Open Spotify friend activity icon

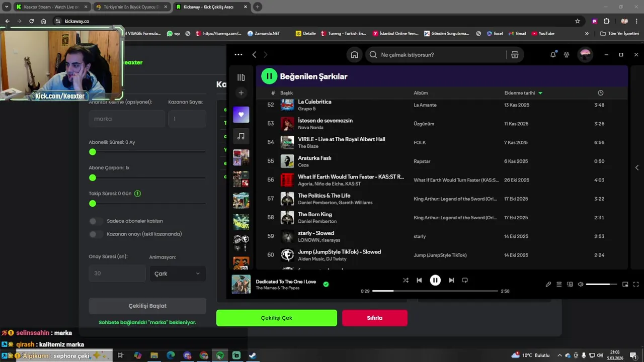(567, 55)
